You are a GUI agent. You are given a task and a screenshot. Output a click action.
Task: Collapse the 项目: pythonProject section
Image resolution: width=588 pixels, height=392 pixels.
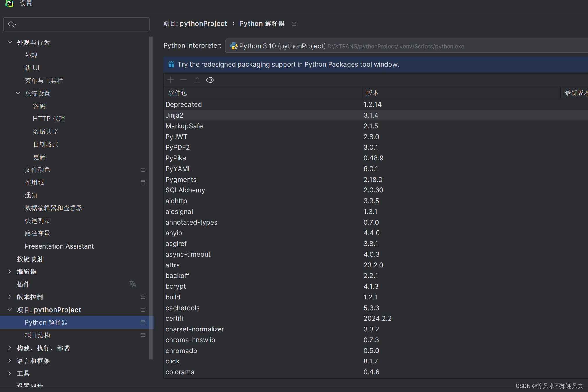coord(10,310)
